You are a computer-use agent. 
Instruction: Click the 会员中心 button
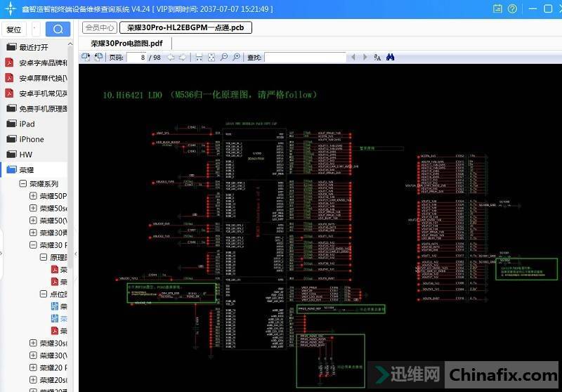tap(100, 27)
